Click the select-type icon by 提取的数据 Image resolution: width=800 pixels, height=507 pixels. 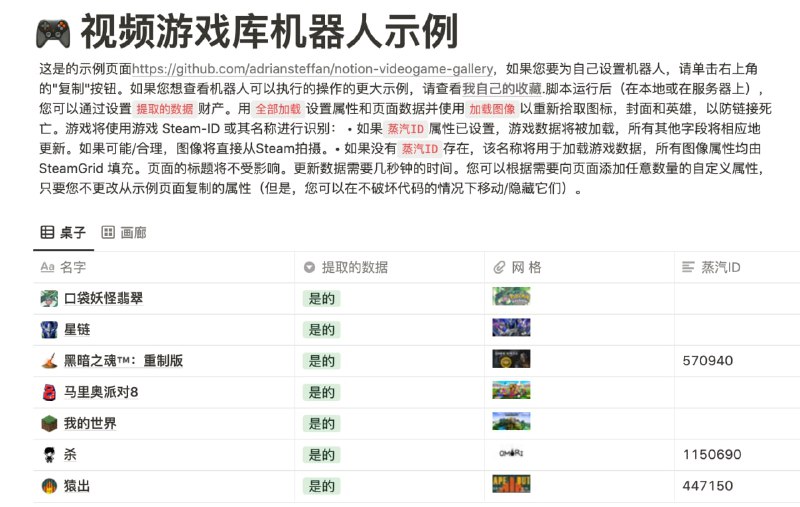(x=309, y=267)
